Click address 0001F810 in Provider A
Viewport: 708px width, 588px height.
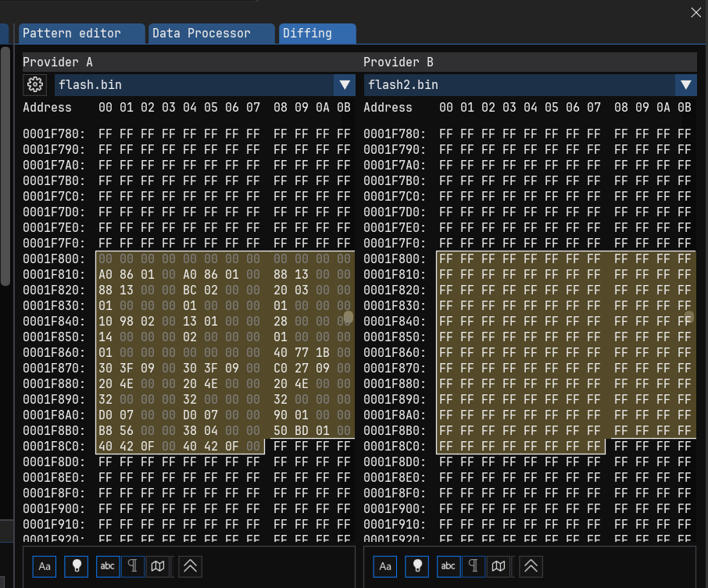click(54, 274)
